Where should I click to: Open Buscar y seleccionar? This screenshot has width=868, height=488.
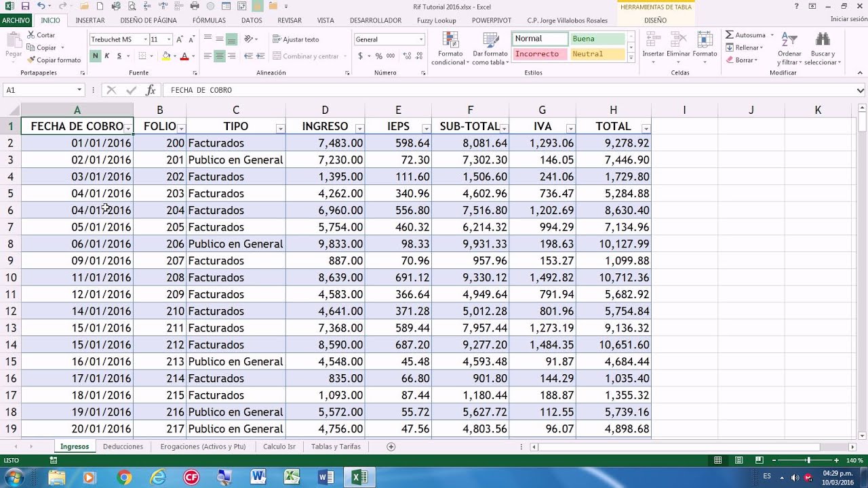click(x=823, y=47)
